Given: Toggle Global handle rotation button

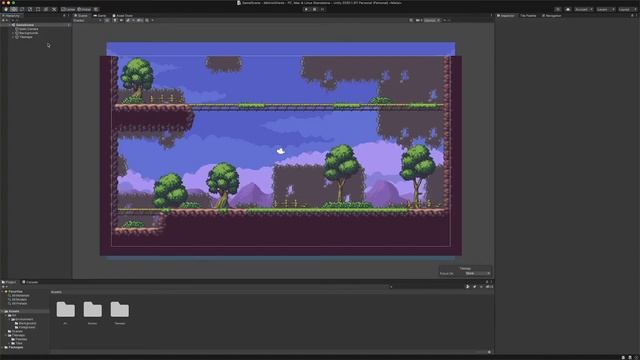Looking at the screenshot, I should (84, 9).
